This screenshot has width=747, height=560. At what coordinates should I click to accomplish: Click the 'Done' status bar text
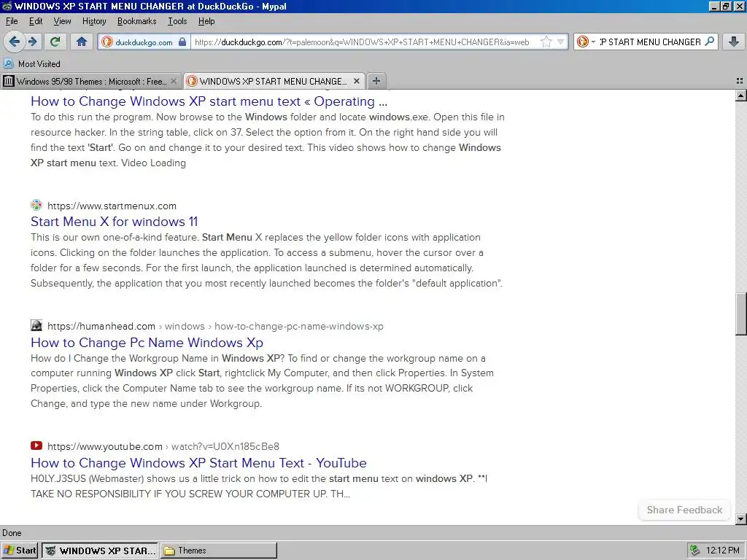coord(12,533)
